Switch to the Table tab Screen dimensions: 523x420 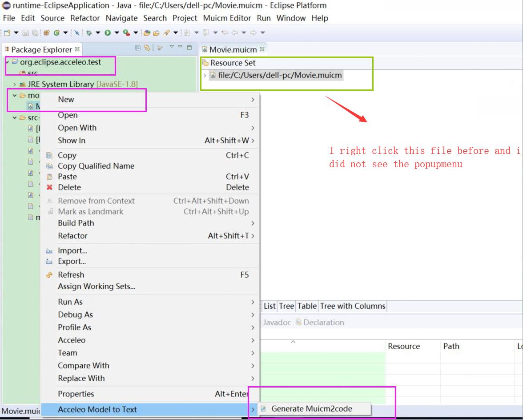pos(307,306)
